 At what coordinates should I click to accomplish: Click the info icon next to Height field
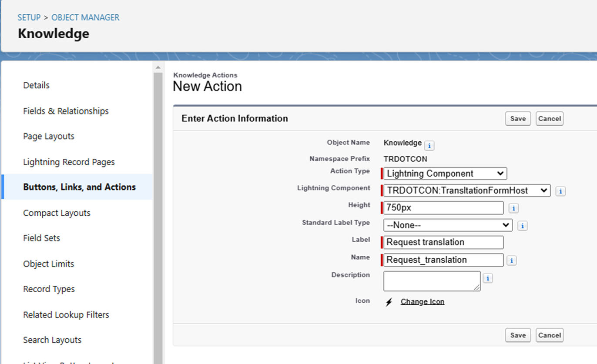tap(513, 208)
